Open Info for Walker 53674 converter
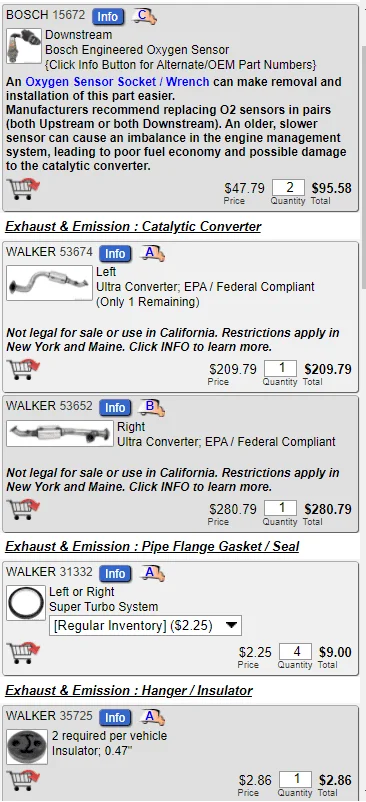 pos(115,254)
